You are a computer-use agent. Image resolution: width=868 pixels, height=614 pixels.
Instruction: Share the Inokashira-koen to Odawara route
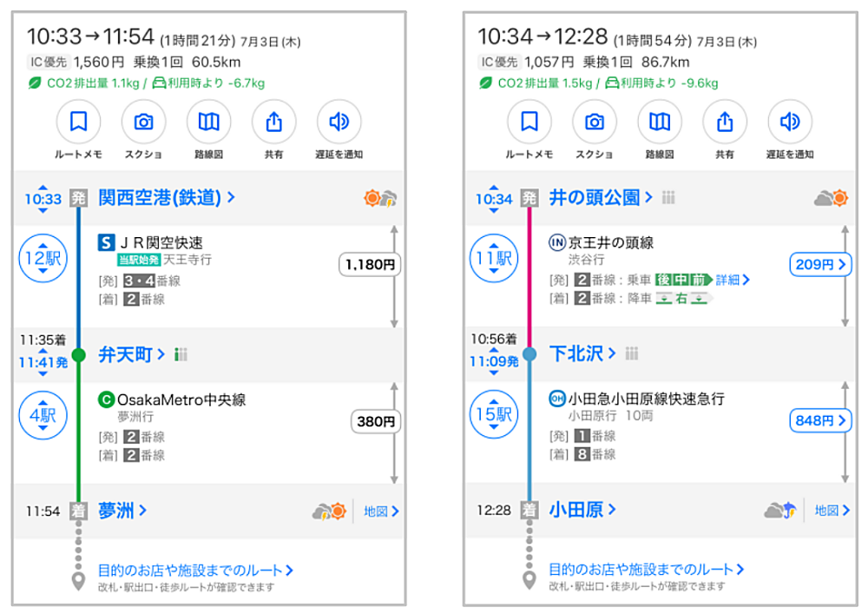(725, 122)
